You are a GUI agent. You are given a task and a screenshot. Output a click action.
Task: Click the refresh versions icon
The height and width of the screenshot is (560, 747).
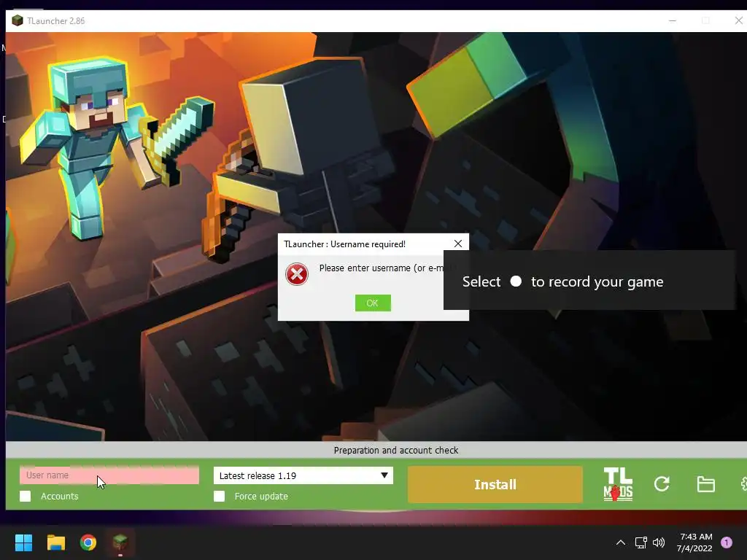pyautogui.click(x=662, y=484)
